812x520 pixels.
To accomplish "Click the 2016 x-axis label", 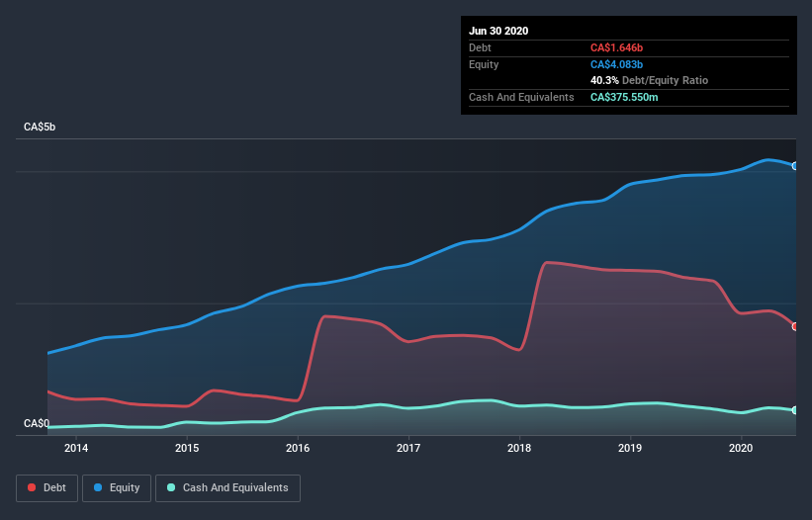I will click(x=298, y=448).
